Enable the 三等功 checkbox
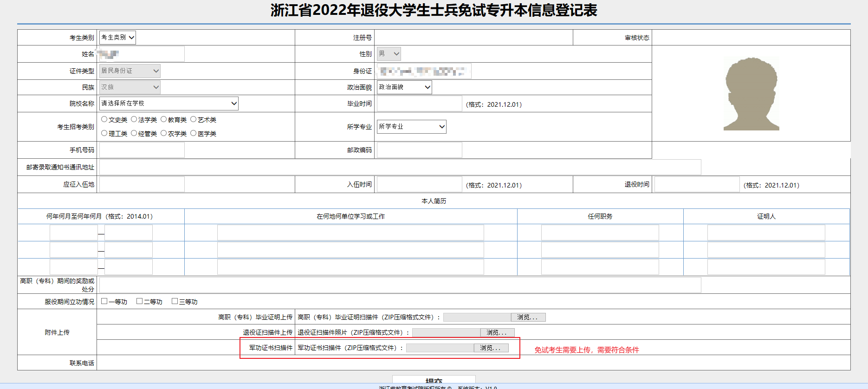Viewport: 868px width, 389px height. pyautogui.click(x=175, y=301)
